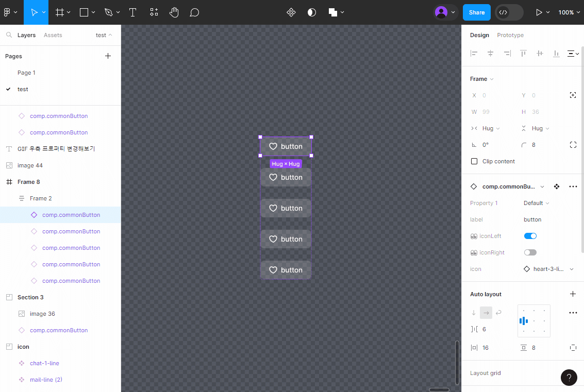Viewport: 584px width, 392px height.
Task: Open auto layout advanced settings
Action: 573,313
